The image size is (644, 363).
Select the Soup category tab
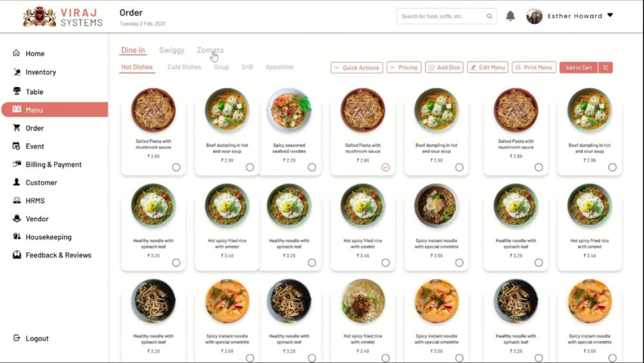click(x=222, y=67)
